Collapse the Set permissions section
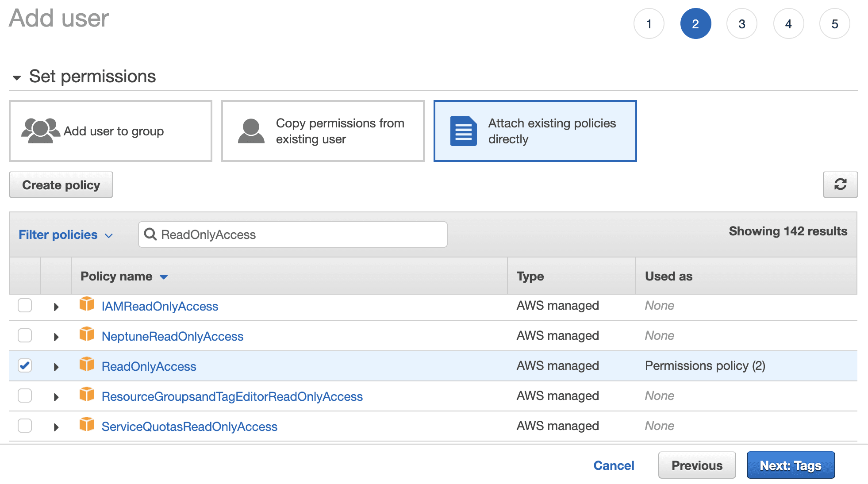 17,78
